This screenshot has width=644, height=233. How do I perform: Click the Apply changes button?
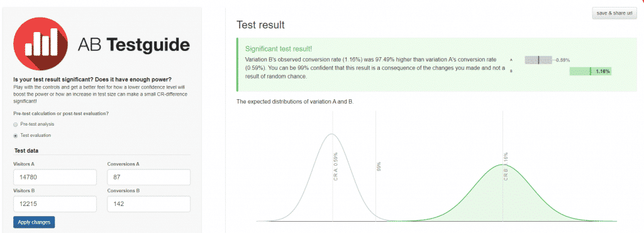[x=34, y=222]
